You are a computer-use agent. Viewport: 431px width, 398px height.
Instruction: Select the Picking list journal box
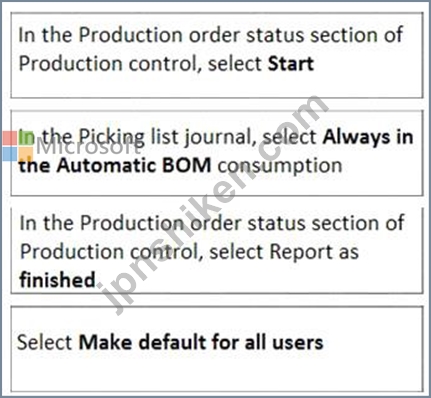coord(217,153)
